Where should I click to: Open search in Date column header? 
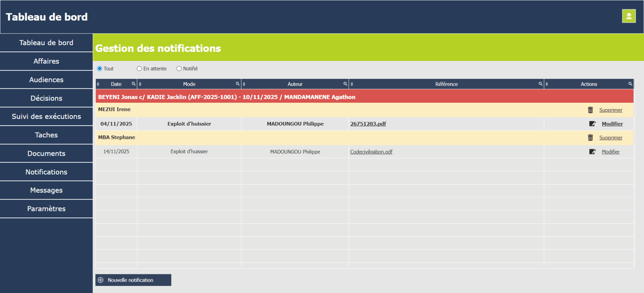click(x=134, y=84)
